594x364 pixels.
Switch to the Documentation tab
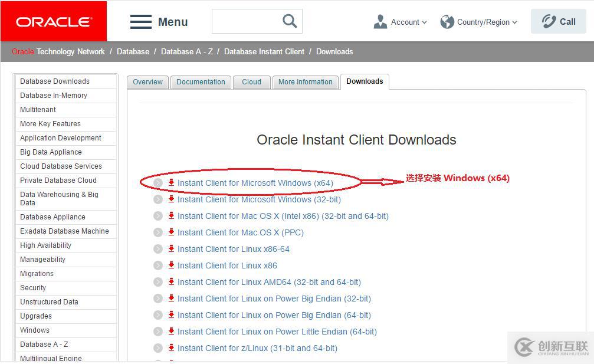point(201,82)
